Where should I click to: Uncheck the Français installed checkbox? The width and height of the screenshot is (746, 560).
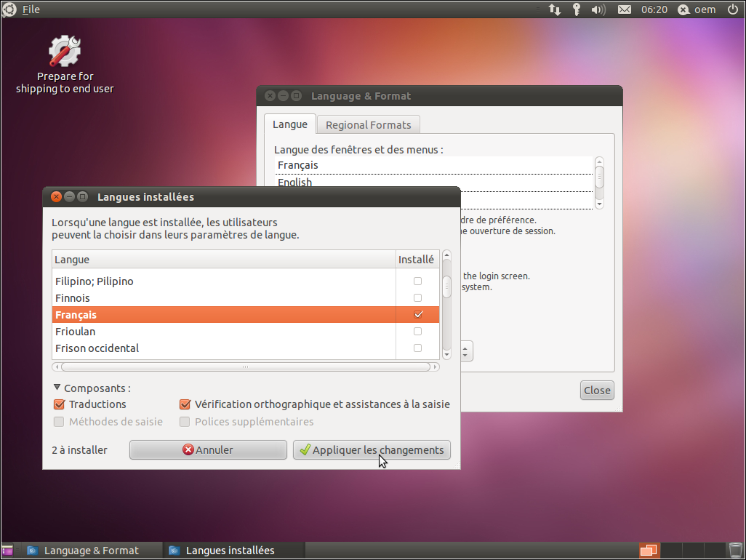point(417,315)
